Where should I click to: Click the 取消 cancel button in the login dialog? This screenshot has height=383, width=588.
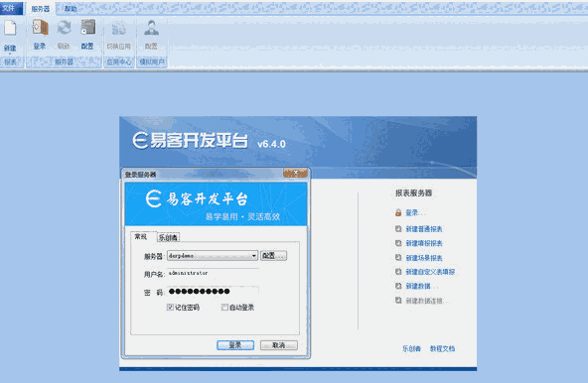pyautogui.click(x=279, y=345)
